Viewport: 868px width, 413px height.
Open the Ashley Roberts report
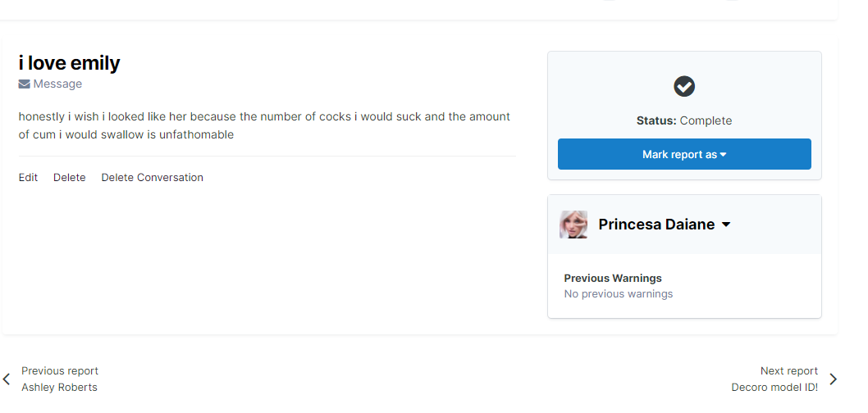pyautogui.click(x=59, y=387)
